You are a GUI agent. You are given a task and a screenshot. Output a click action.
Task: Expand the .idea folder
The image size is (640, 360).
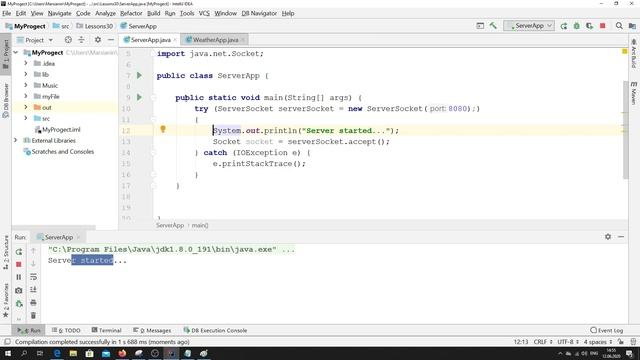(x=26, y=63)
